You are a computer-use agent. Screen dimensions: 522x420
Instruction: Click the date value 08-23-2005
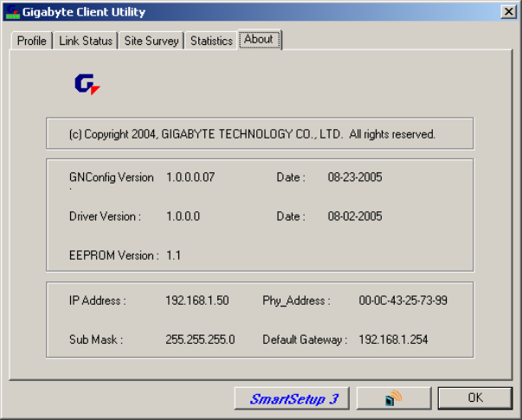(x=355, y=178)
